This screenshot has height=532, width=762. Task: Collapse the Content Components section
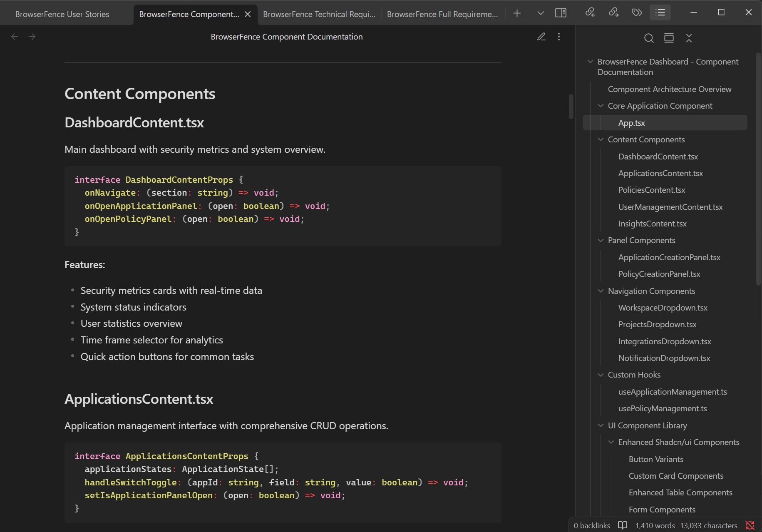(x=601, y=139)
